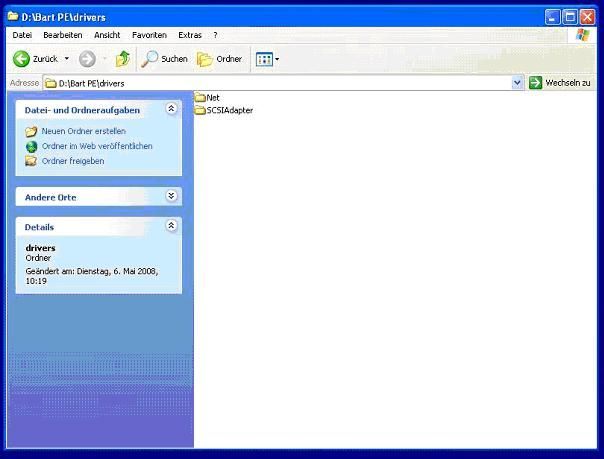The width and height of the screenshot is (604, 459).
Task: Click Neuen Ordner erstellen link
Action: [x=84, y=131]
